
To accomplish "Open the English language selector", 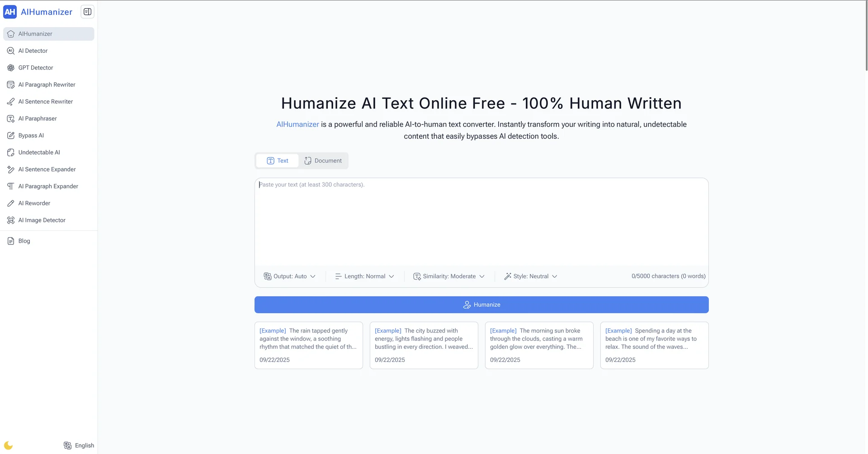I will pyautogui.click(x=79, y=445).
